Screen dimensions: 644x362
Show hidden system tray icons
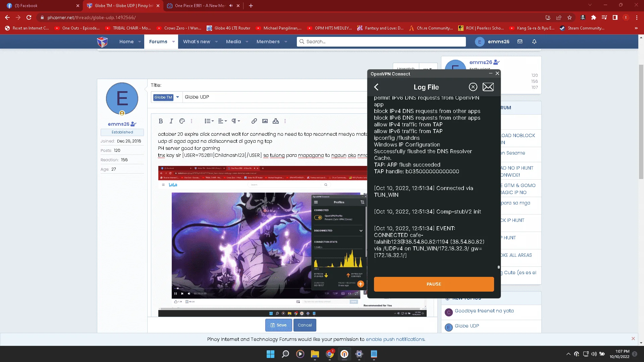click(568, 354)
